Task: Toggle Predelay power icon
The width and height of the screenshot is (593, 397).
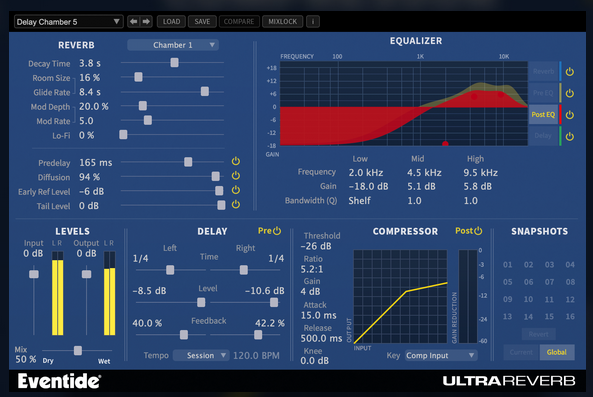Action: click(236, 161)
